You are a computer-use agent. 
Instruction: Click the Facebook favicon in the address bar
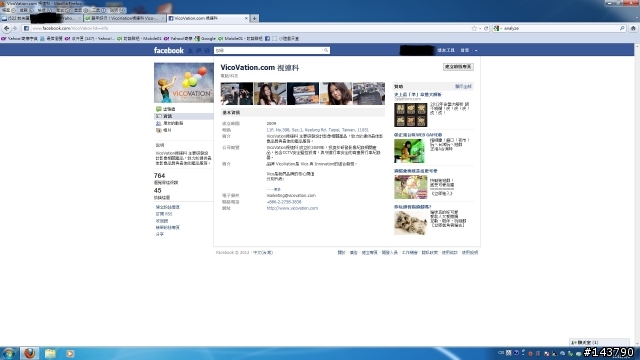[26, 28]
